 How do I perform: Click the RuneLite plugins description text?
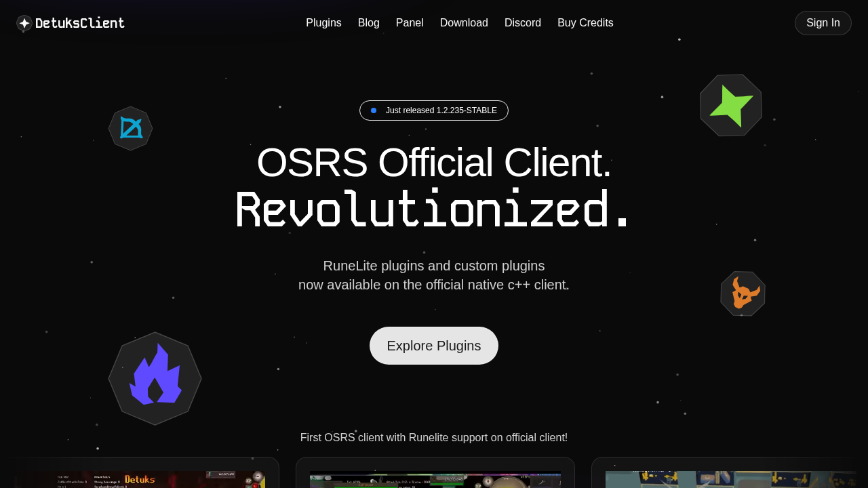[433, 275]
